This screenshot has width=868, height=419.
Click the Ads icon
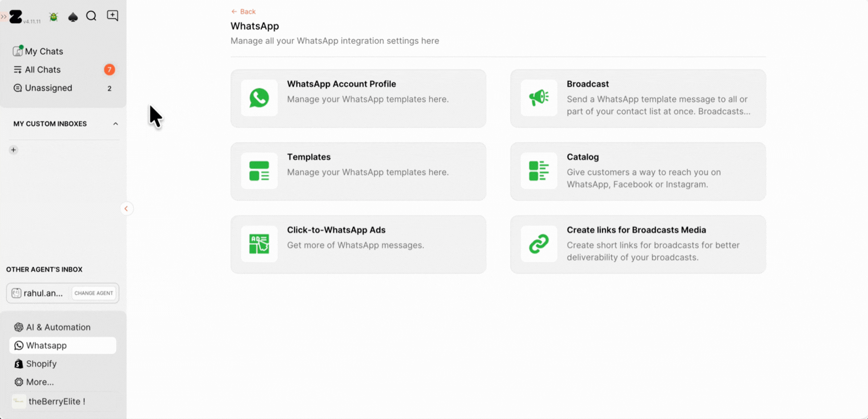click(259, 244)
